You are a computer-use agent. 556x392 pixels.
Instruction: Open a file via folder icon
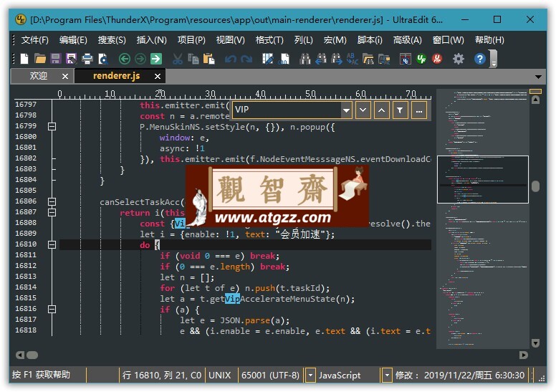[x=40, y=59]
